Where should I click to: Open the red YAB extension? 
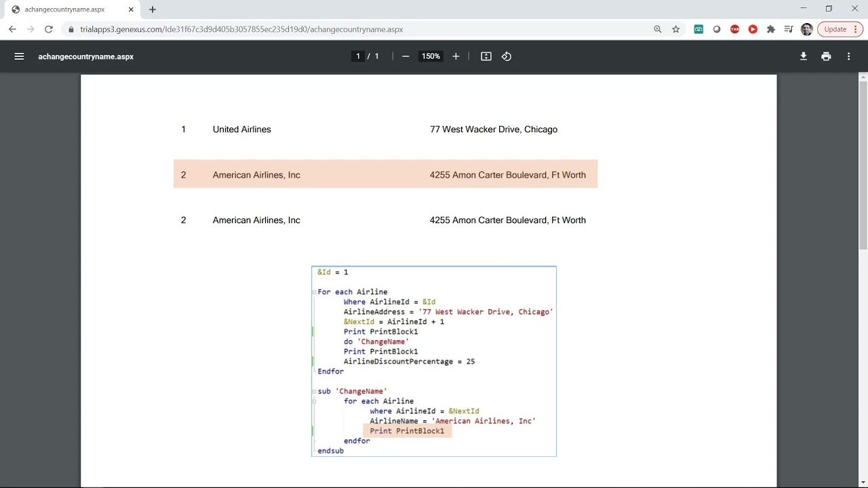point(735,29)
